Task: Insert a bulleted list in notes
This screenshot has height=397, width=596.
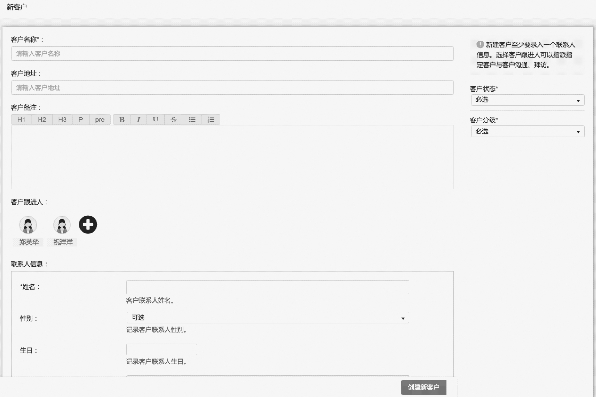Action: pos(192,119)
